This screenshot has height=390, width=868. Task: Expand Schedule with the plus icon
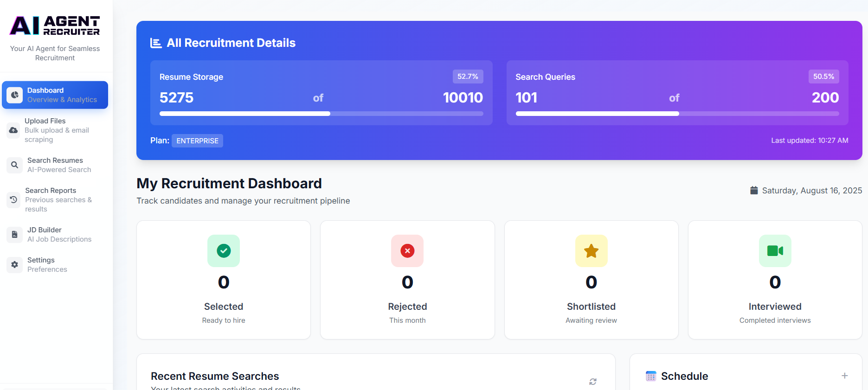(844, 376)
